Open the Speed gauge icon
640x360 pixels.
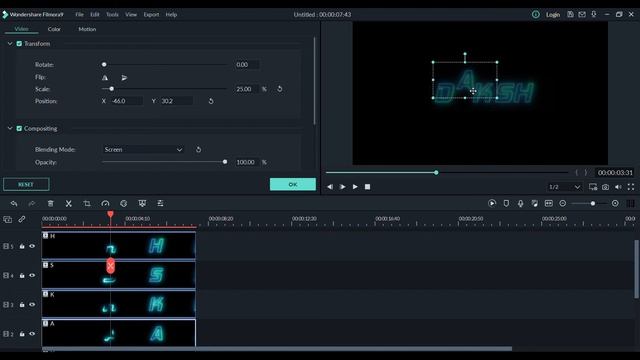point(105,203)
